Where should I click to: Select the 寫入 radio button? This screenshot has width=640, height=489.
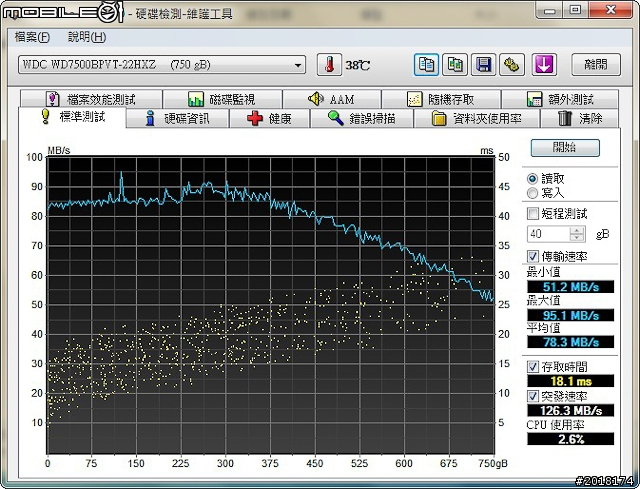(532, 192)
